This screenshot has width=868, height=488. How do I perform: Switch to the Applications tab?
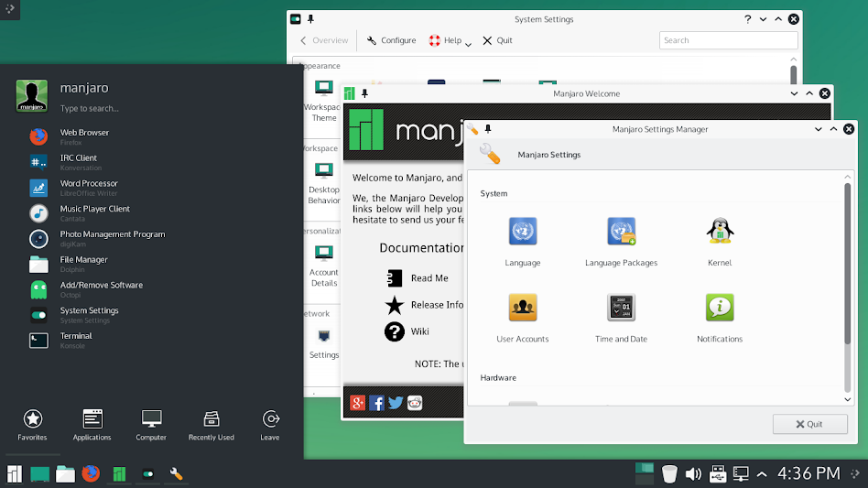[x=92, y=425]
